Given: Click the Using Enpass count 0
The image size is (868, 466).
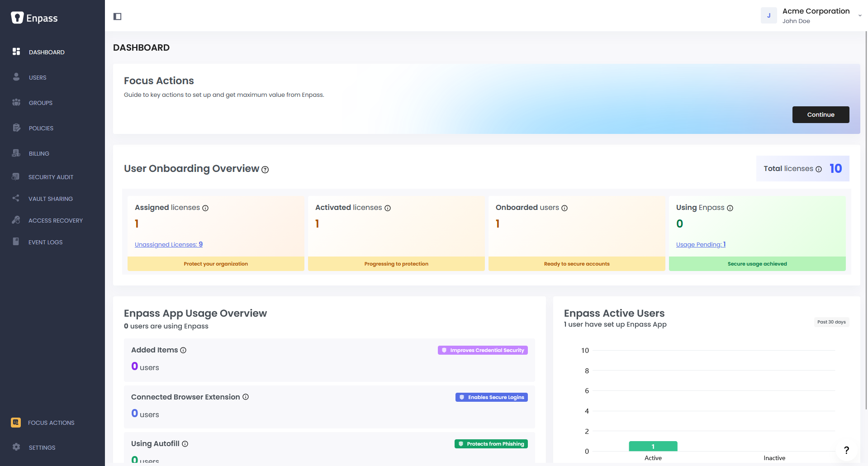Looking at the screenshot, I should 679,223.
